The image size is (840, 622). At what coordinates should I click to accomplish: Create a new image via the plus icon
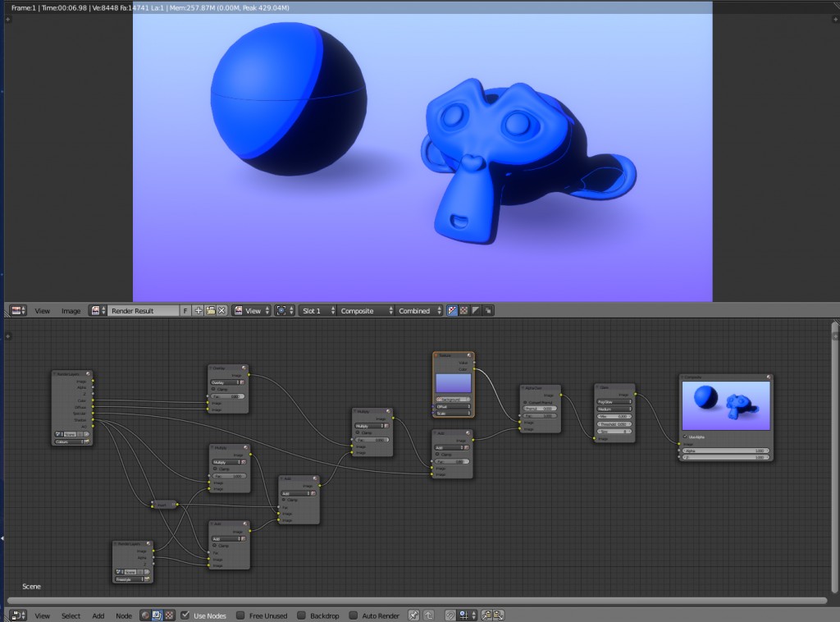coord(197,310)
